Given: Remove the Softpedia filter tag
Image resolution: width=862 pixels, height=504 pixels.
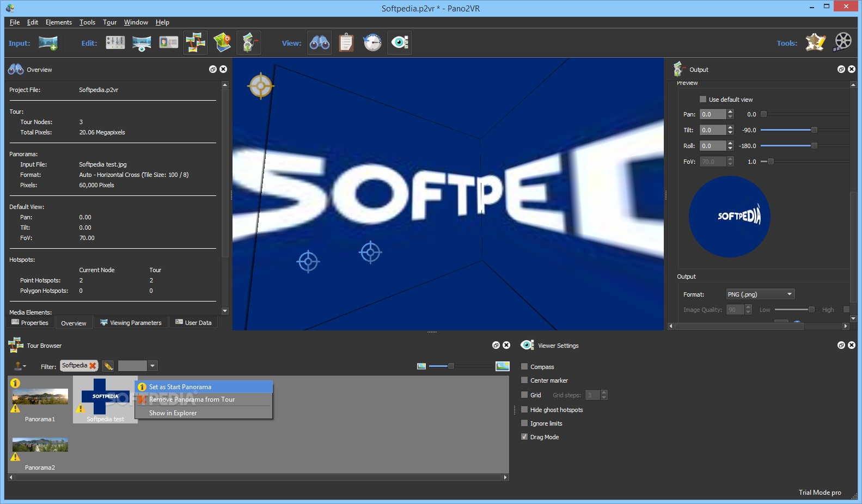Looking at the screenshot, I should pos(93,366).
